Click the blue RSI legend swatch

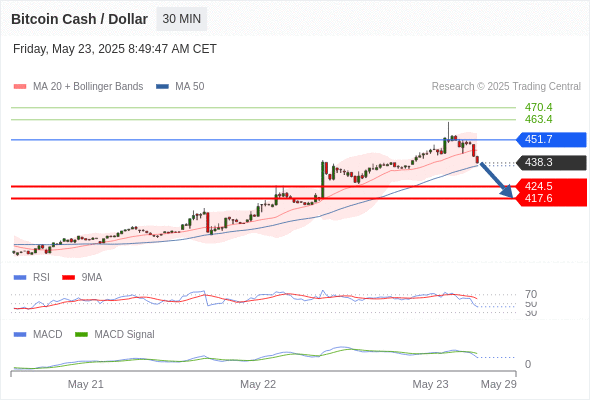tap(20, 278)
